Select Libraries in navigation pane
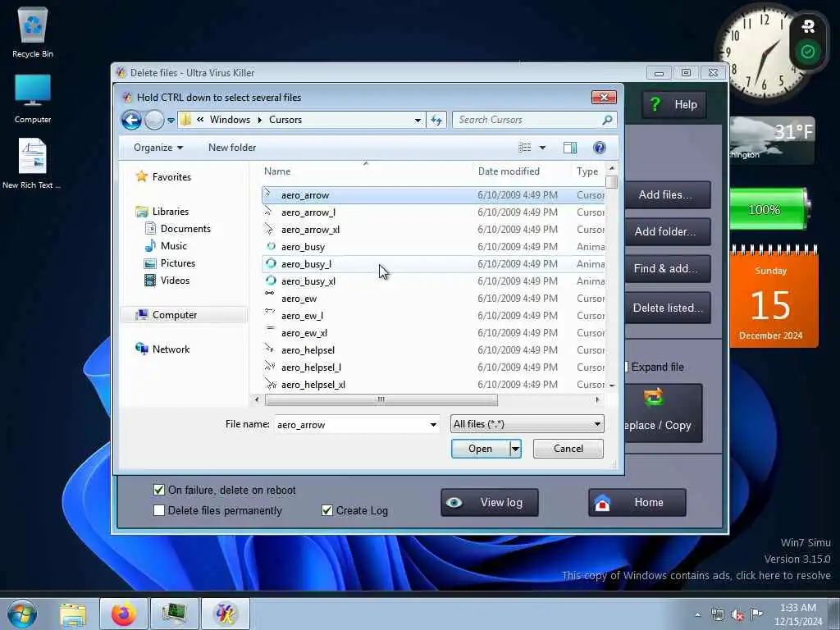This screenshot has width=840, height=630. point(171,211)
